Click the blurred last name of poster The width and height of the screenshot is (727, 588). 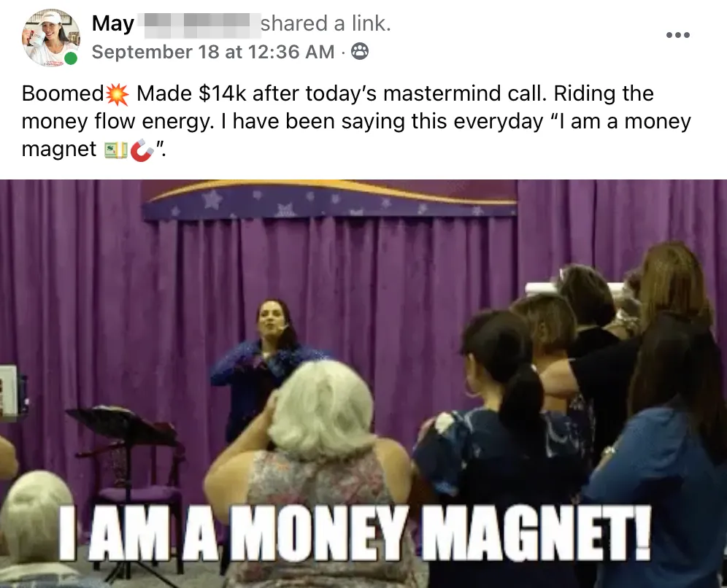coord(198,23)
